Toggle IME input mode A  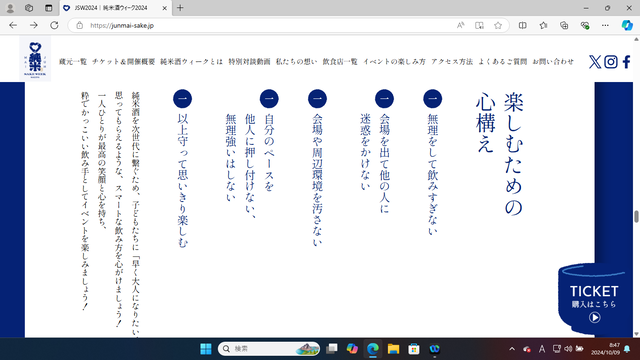542,349
